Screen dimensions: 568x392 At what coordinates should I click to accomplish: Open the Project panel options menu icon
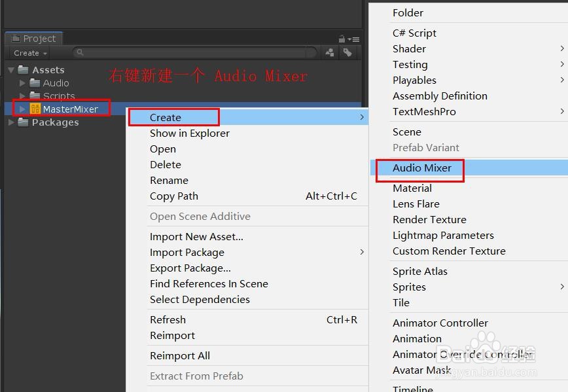354,39
